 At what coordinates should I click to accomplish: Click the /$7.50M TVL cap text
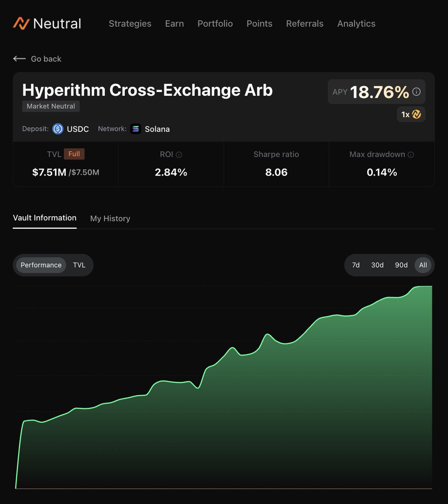[84, 172]
